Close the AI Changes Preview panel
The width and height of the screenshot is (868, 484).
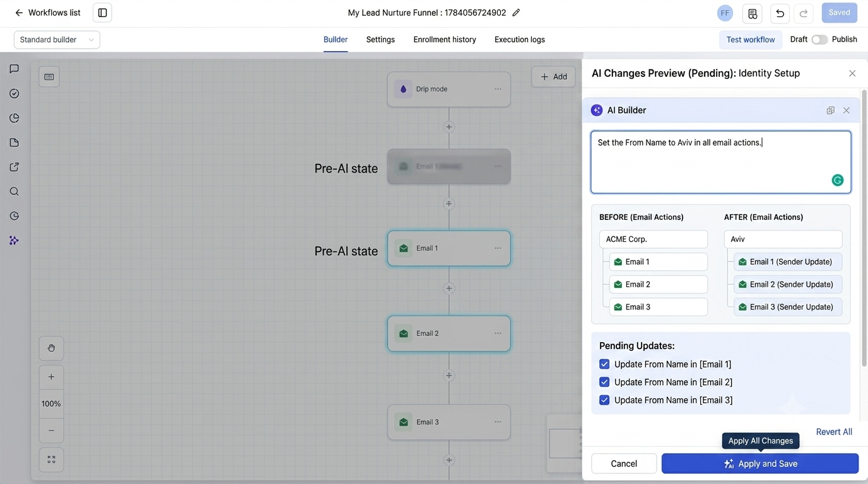pyautogui.click(x=852, y=74)
